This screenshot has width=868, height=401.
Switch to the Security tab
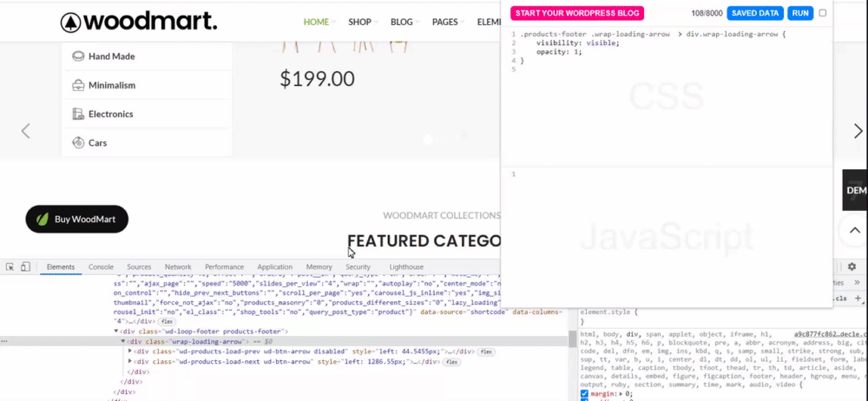coord(358,267)
